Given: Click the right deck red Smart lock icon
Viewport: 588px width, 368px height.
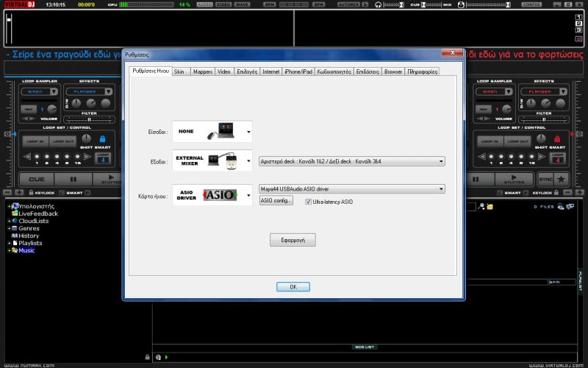Looking at the screenshot, I should (557, 139).
